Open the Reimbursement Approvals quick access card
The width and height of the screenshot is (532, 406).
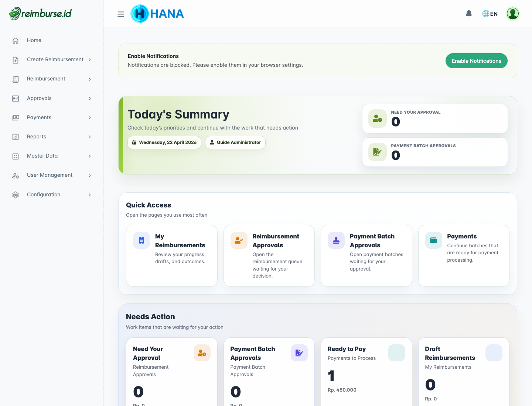tap(269, 255)
